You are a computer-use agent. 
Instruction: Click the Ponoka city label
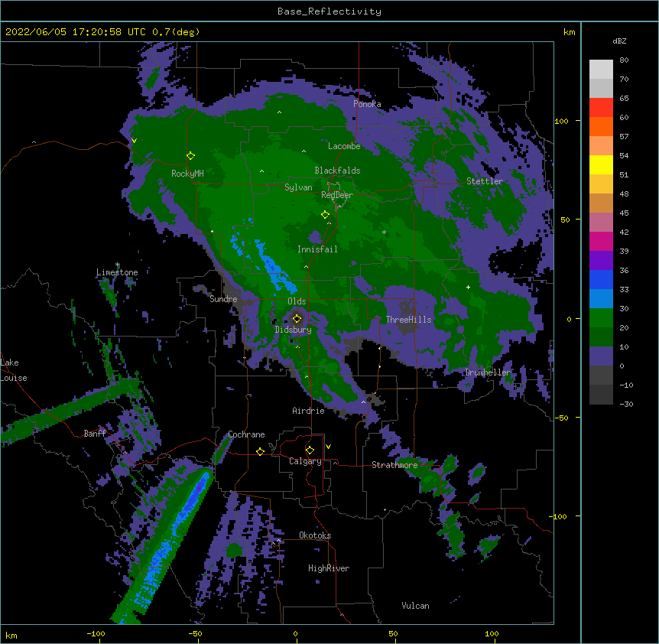point(367,104)
